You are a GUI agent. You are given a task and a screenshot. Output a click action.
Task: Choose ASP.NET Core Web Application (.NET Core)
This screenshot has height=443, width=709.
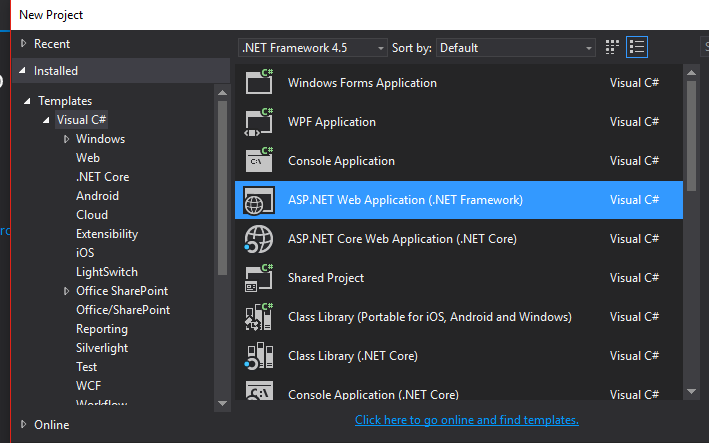point(402,239)
